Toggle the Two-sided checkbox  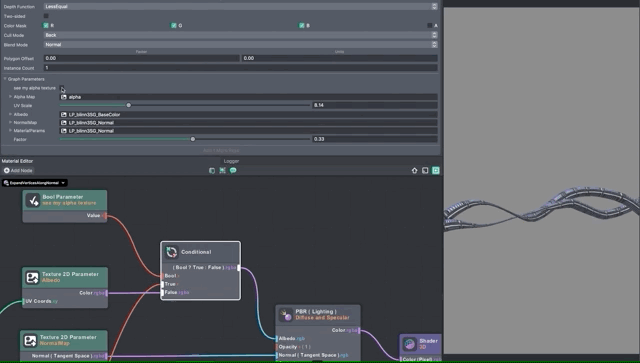coord(46,16)
